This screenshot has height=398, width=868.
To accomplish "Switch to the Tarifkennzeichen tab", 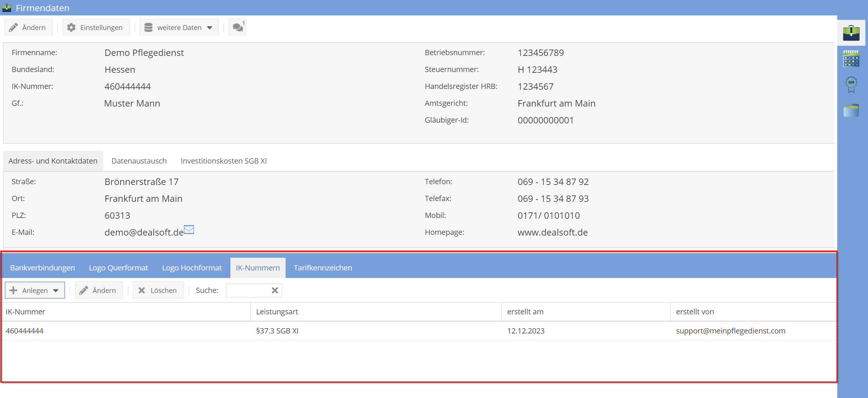I will 323,268.
